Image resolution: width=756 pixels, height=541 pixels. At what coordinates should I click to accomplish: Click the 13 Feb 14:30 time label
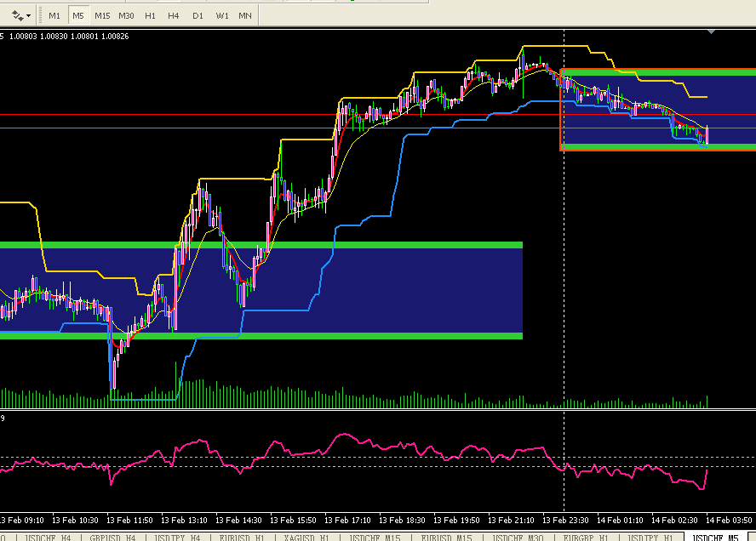click(238, 521)
